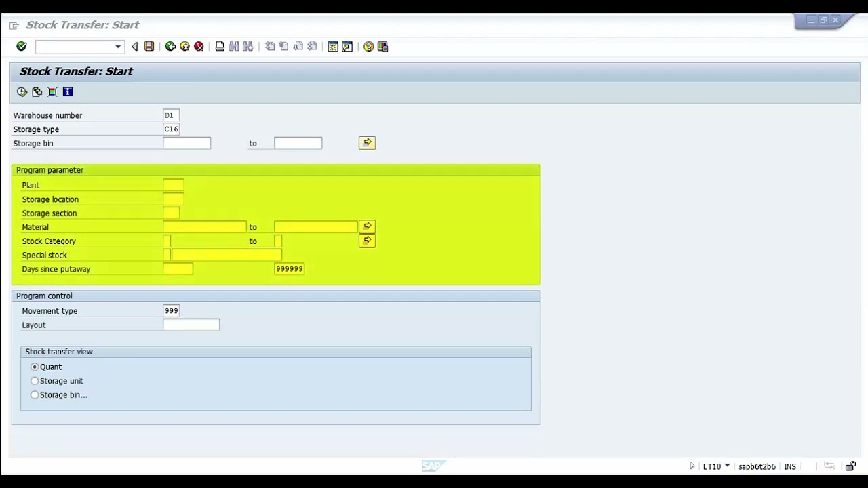Expand status bar with triangle arrow
The width and height of the screenshot is (868, 488).
pos(692,466)
